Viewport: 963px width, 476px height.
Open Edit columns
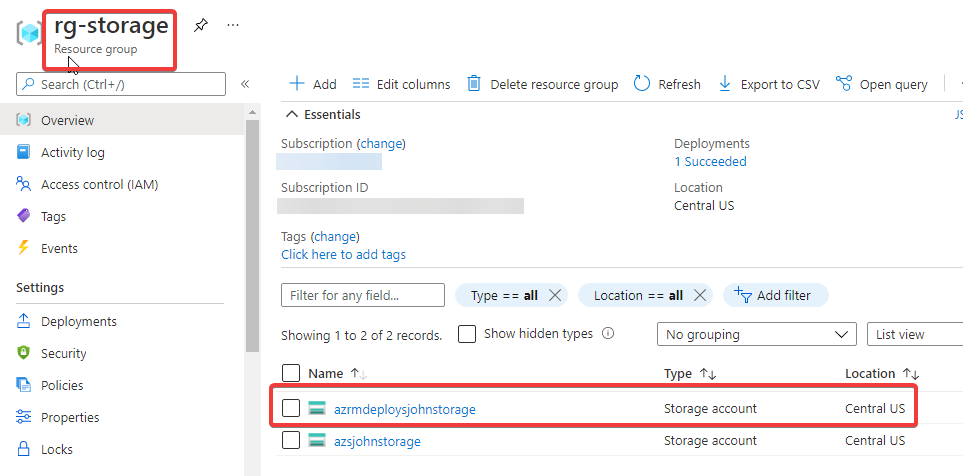click(402, 84)
